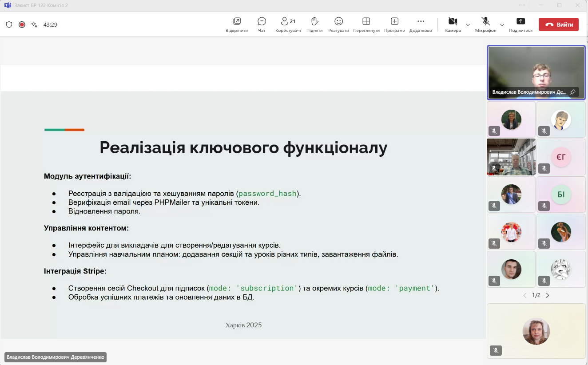Open the title bar three-dots menu

[x=522, y=5]
